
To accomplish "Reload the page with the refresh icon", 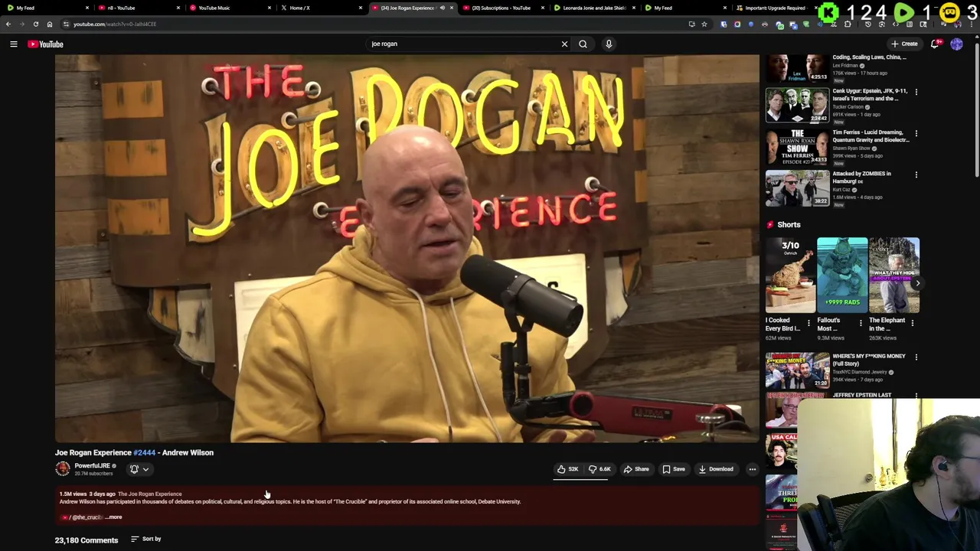I will (36, 24).
